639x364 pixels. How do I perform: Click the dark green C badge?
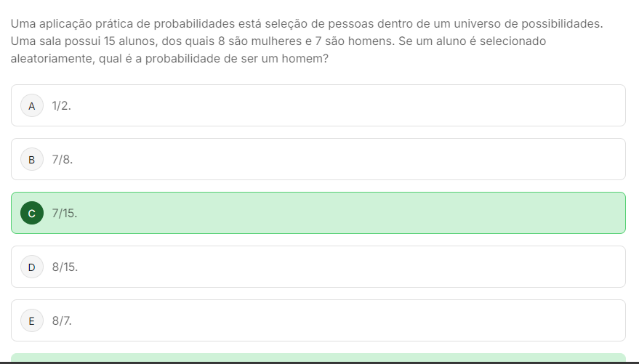click(31, 213)
